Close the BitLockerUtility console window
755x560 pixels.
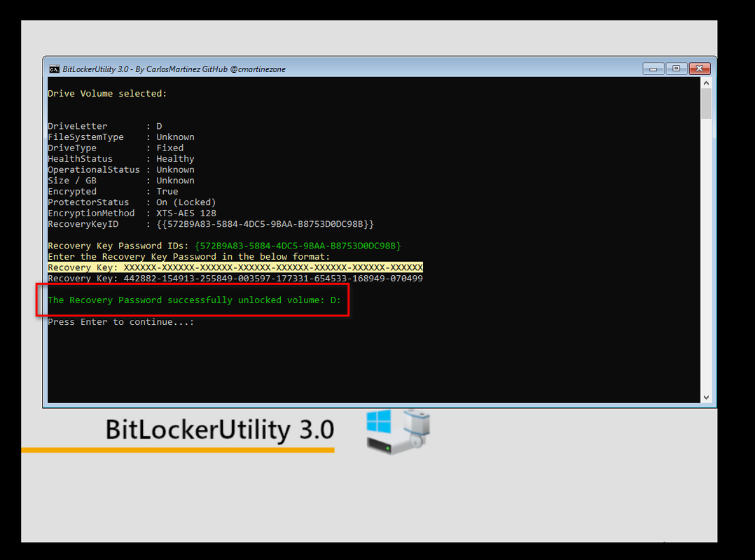(700, 69)
